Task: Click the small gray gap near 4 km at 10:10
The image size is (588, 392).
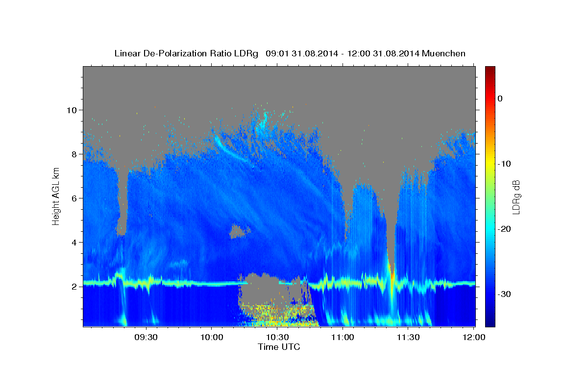Action: [x=239, y=231]
